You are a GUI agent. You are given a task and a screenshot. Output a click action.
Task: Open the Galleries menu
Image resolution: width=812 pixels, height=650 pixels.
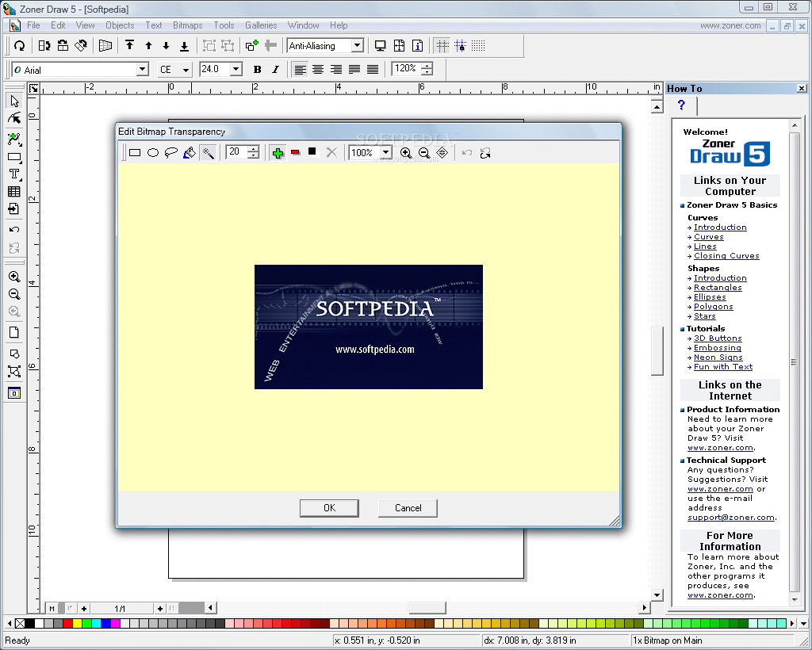pos(261,25)
